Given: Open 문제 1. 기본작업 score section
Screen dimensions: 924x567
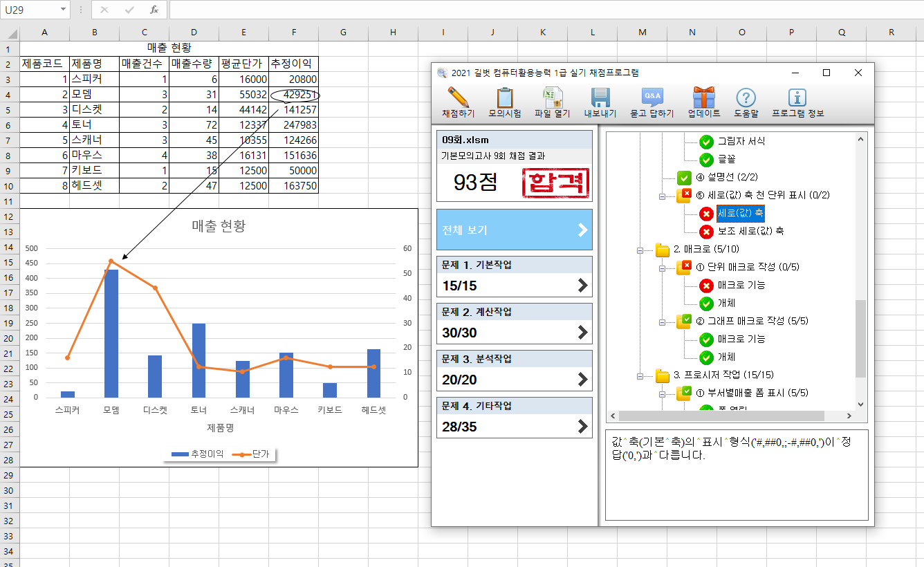Looking at the screenshot, I should (x=515, y=277).
